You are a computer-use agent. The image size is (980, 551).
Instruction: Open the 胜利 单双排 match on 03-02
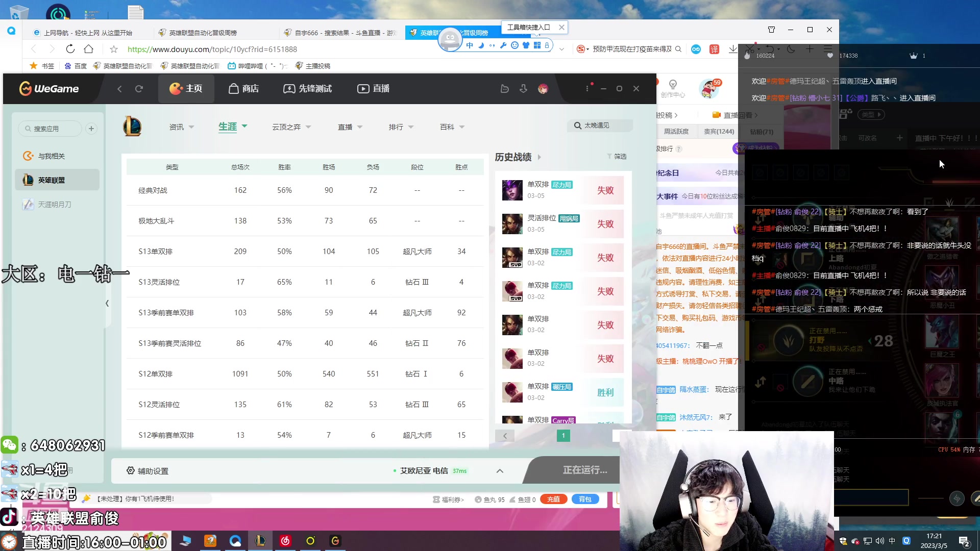click(563, 392)
